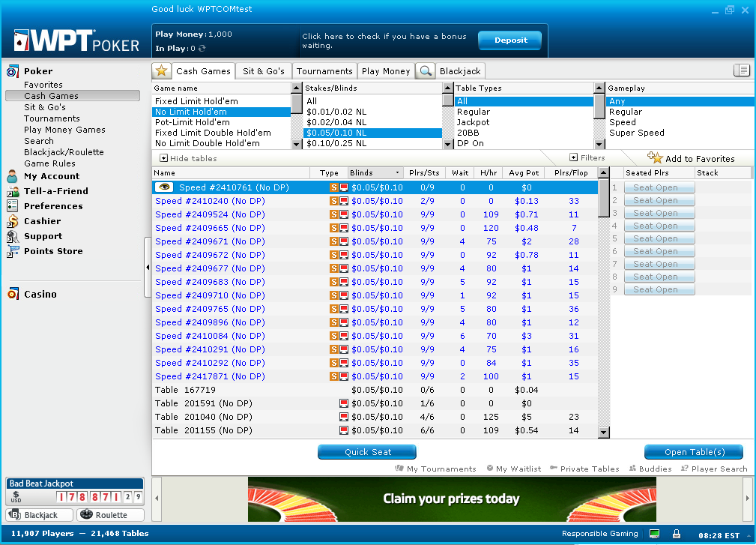756x545 pixels.
Task: Click the Roulette button
Action: (111, 514)
